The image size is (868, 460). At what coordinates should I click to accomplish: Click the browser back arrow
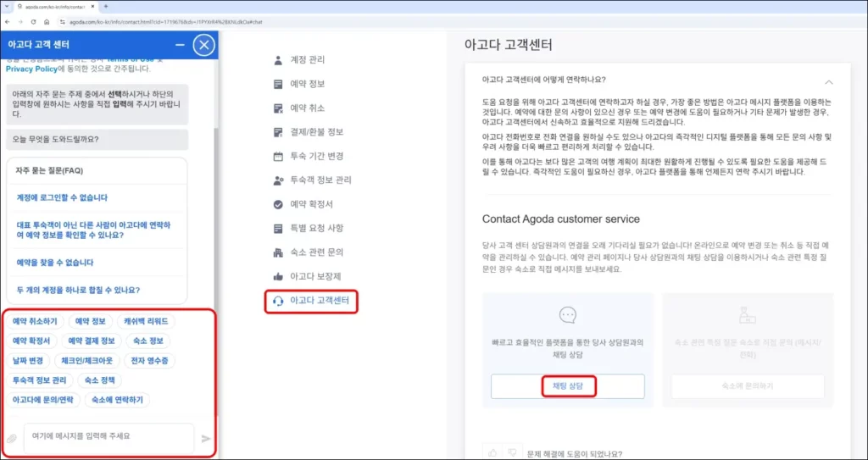tap(7, 21)
